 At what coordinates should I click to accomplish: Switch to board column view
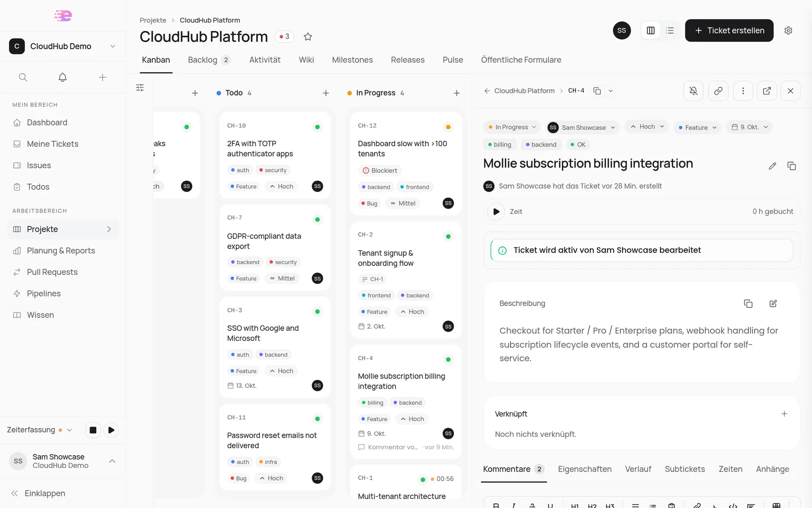point(651,30)
